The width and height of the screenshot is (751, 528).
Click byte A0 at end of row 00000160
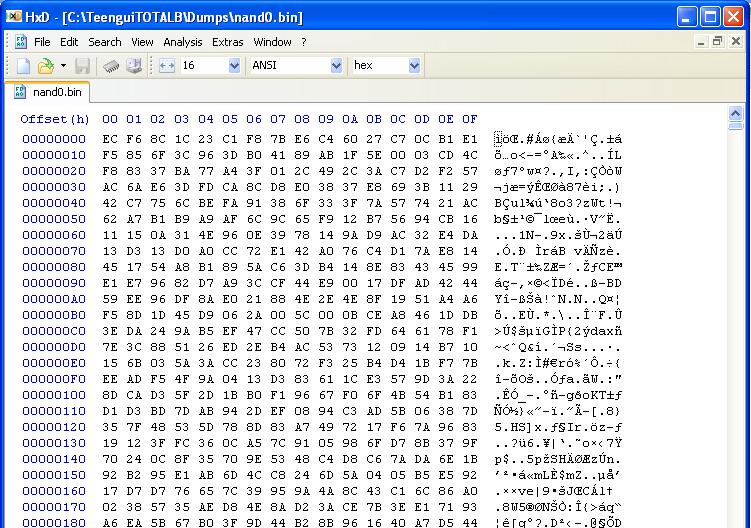(x=470, y=491)
